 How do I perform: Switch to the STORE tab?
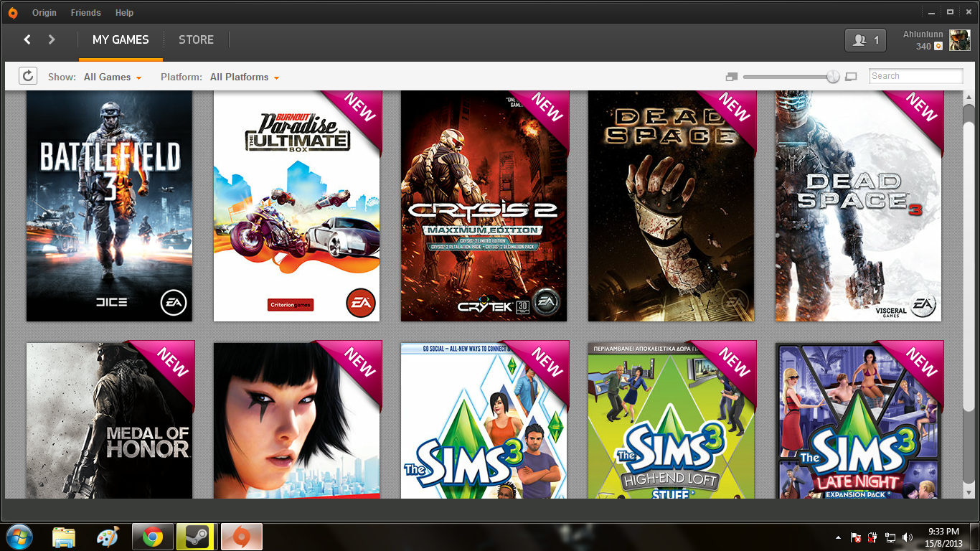tap(196, 40)
